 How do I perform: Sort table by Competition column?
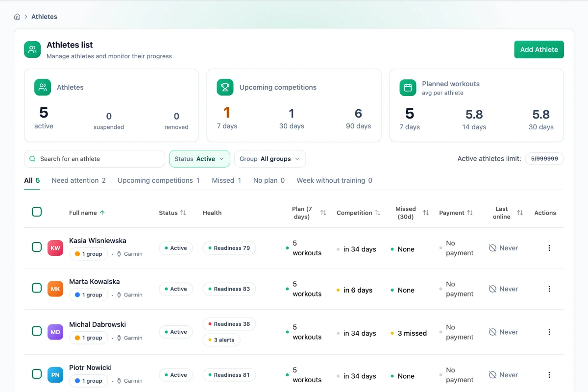pos(378,213)
